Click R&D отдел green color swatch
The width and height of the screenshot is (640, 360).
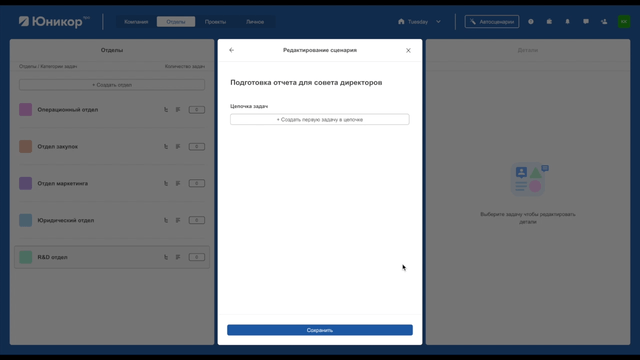25,257
